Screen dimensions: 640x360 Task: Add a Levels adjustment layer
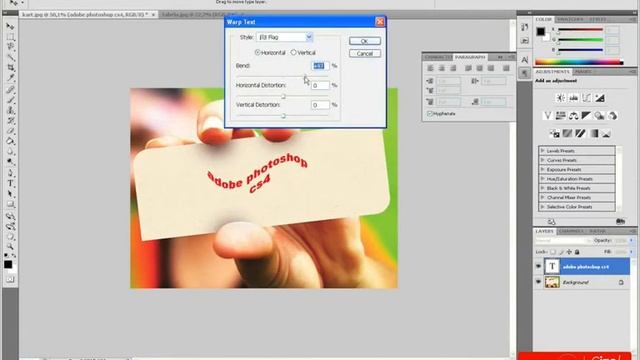click(573, 98)
